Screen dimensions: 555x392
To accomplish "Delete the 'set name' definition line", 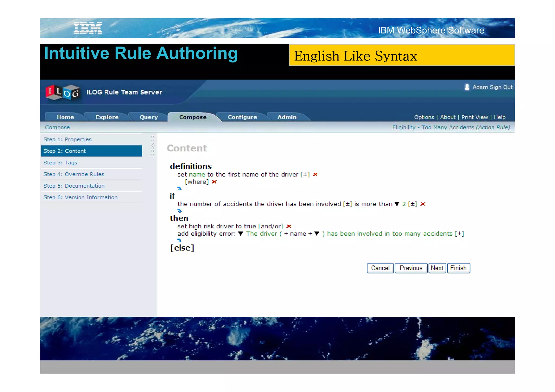I will pos(315,175).
